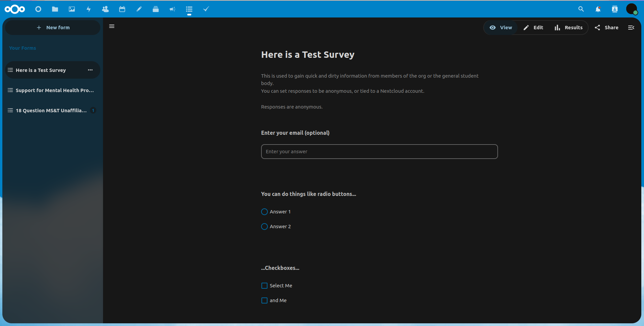Choose Answer 2 under the radio question
This screenshot has width=644, height=326.
[x=264, y=226]
